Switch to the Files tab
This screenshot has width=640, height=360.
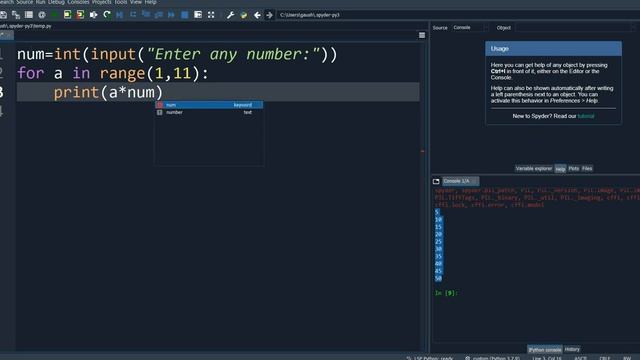click(x=587, y=169)
